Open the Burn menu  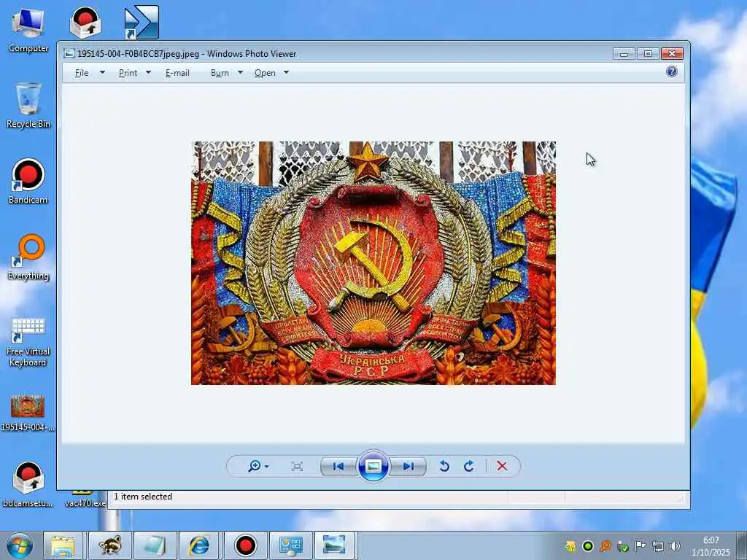[x=220, y=73]
